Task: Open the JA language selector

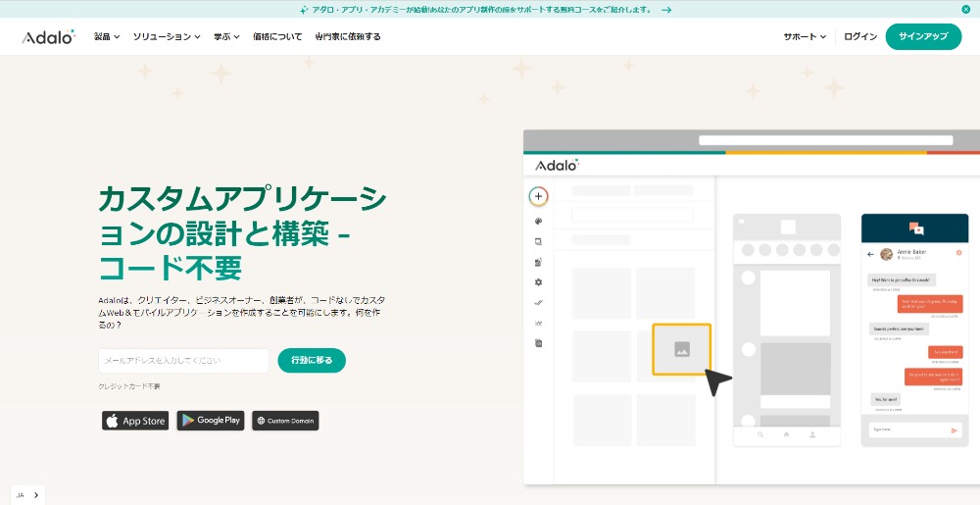Action: [x=27, y=495]
